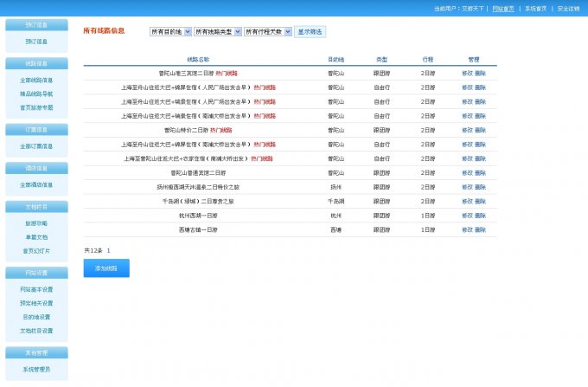This screenshot has width=588, height=387.
Task: Click 删除 for the 农家住宿 route row
Action: coord(480,158)
